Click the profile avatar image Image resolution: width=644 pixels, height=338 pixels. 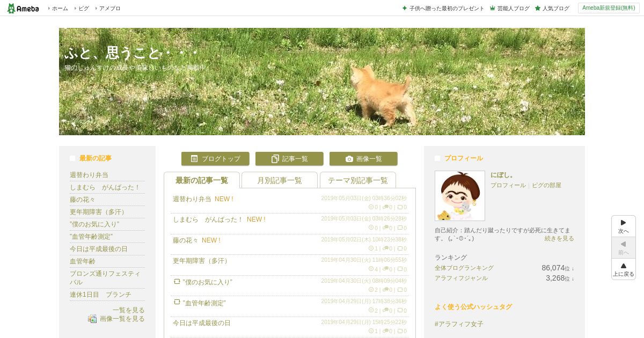click(460, 196)
